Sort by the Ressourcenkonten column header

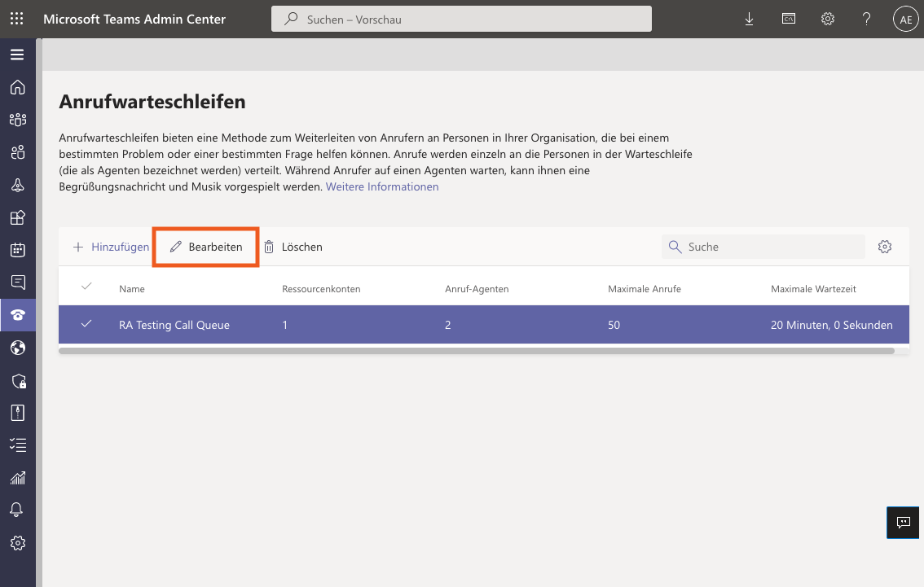(x=321, y=289)
